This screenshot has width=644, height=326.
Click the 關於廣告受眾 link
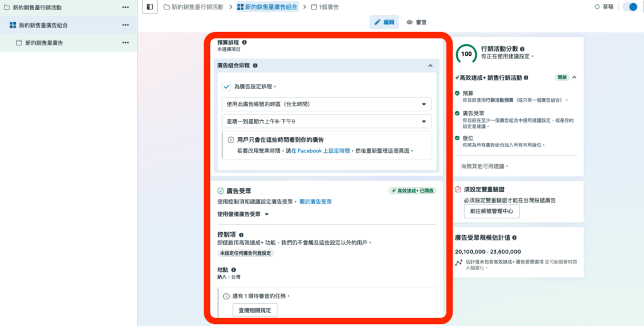pos(316,201)
